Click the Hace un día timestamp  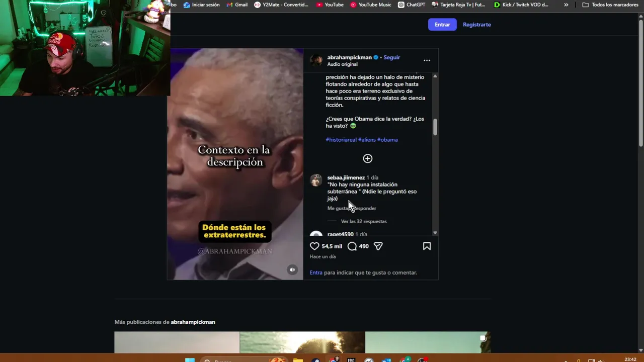[323, 256]
